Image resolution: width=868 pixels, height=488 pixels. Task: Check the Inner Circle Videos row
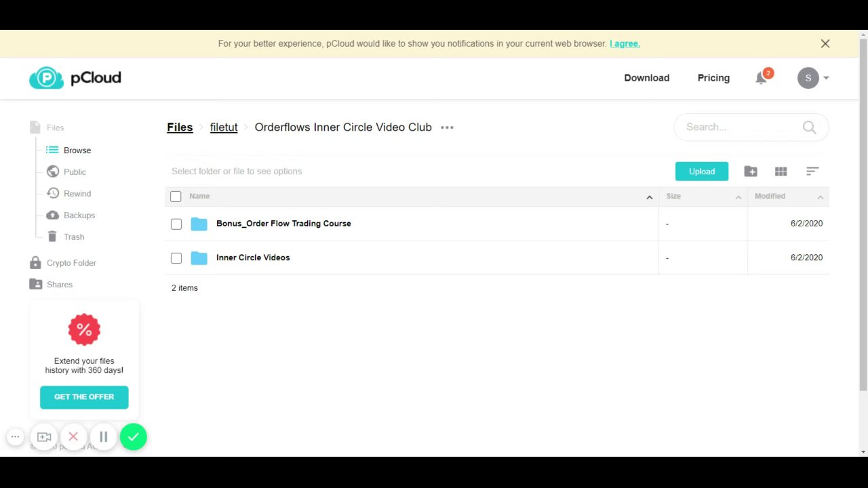pyautogui.click(x=176, y=258)
